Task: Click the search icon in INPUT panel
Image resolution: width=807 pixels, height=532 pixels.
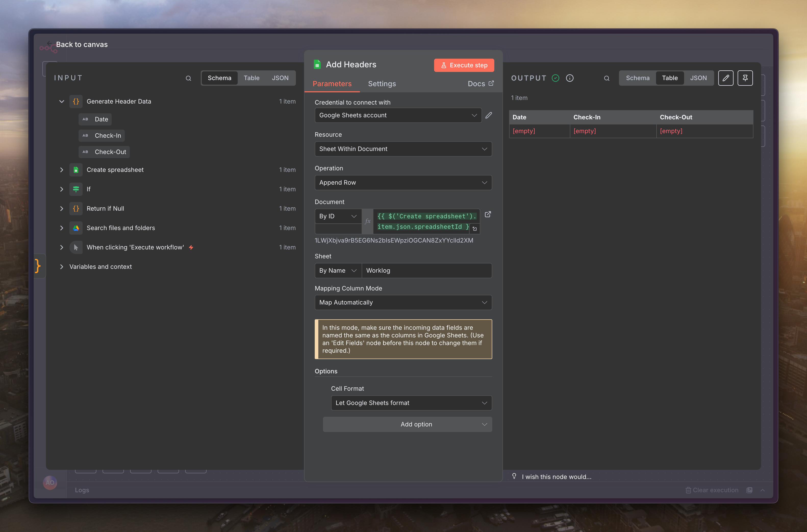Action: pyautogui.click(x=188, y=78)
